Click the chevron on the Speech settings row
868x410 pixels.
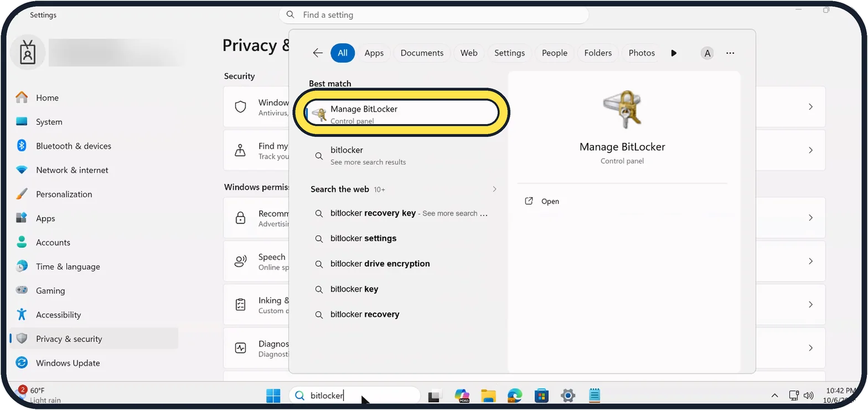[810, 261]
